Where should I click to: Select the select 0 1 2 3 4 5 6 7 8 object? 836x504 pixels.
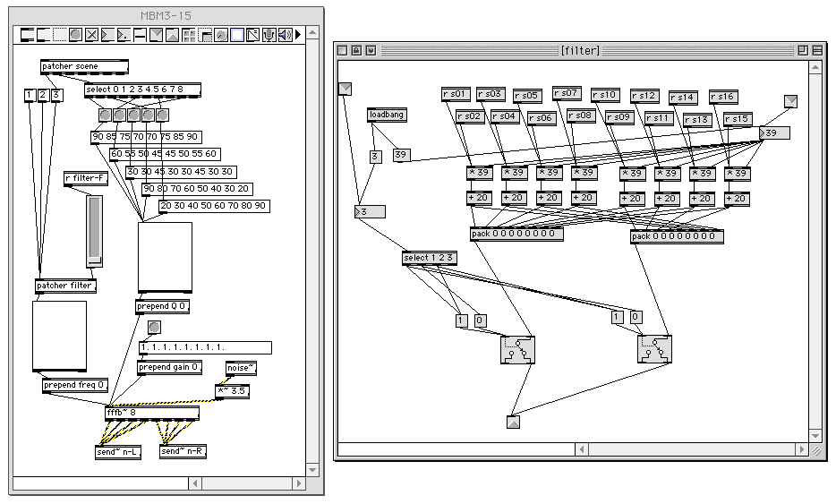pos(142,90)
